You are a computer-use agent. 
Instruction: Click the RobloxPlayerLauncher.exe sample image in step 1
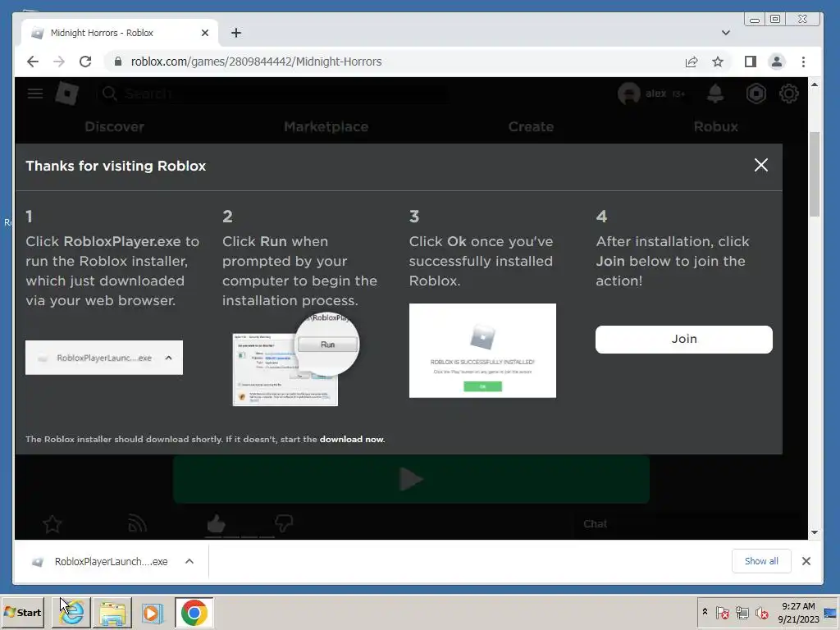tap(104, 358)
